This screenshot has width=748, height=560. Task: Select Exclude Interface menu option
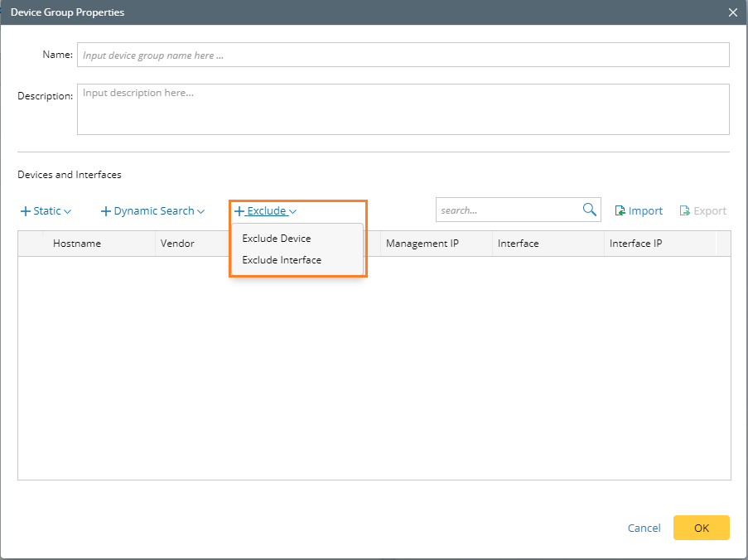[282, 260]
